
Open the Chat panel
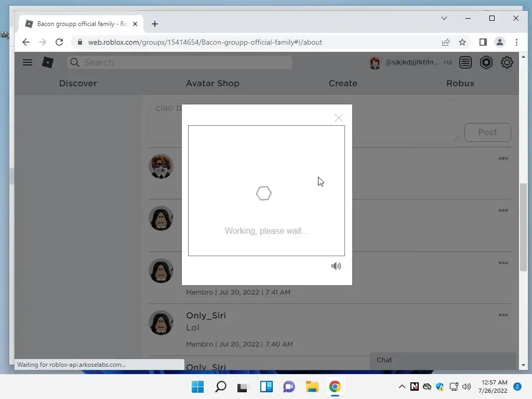(x=443, y=360)
